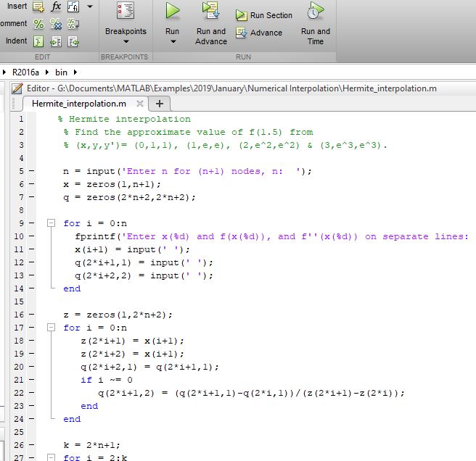Viewport: 476px width, 461px height.
Task: Open the Breakpoints dropdown arrow
Action: click(x=126, y=41)
